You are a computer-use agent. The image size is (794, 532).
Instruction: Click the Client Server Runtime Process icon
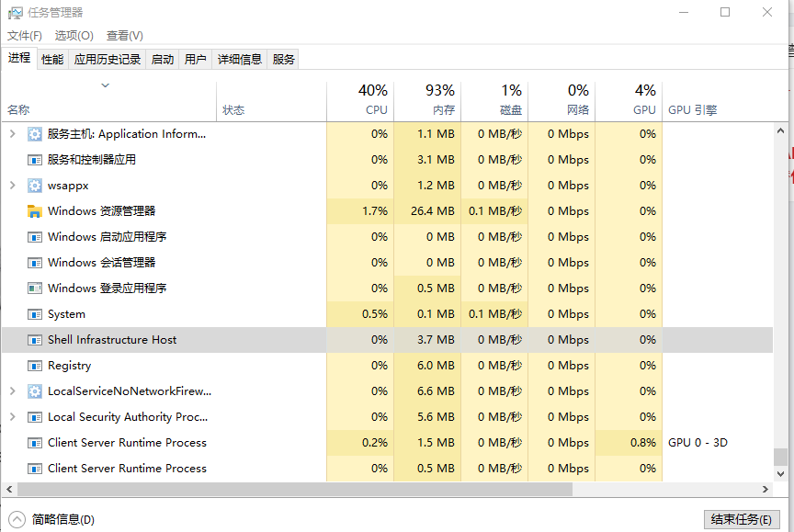35,442
